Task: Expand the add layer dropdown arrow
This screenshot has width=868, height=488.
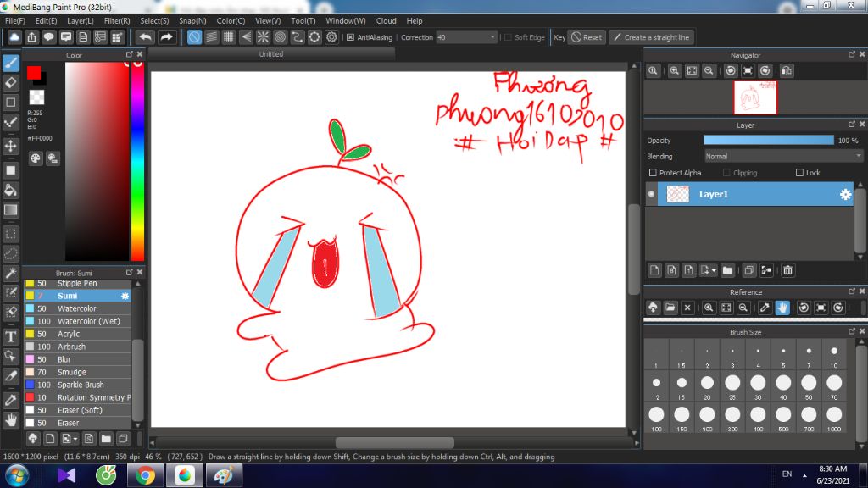Action: pyautogui.click(x=714, y=270)
